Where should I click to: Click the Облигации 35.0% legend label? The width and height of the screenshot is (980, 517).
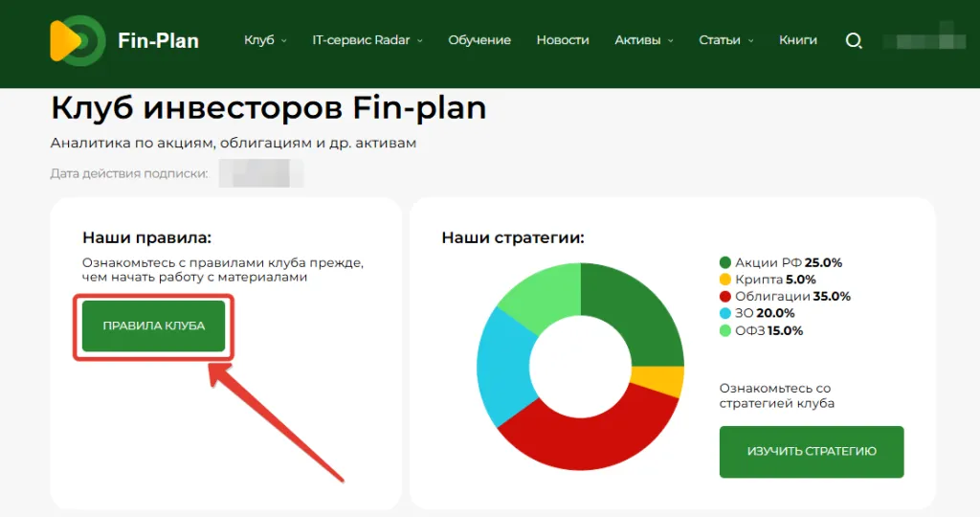(792, 297)
